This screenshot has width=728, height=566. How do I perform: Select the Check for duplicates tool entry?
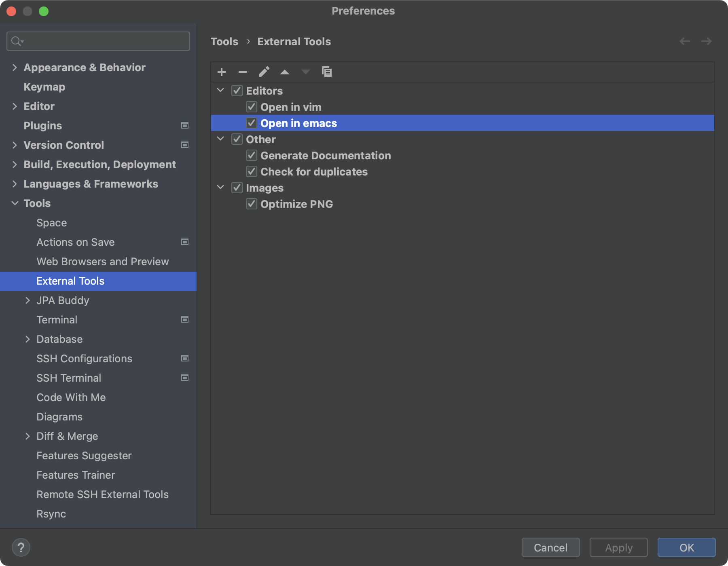pos(314,171)
